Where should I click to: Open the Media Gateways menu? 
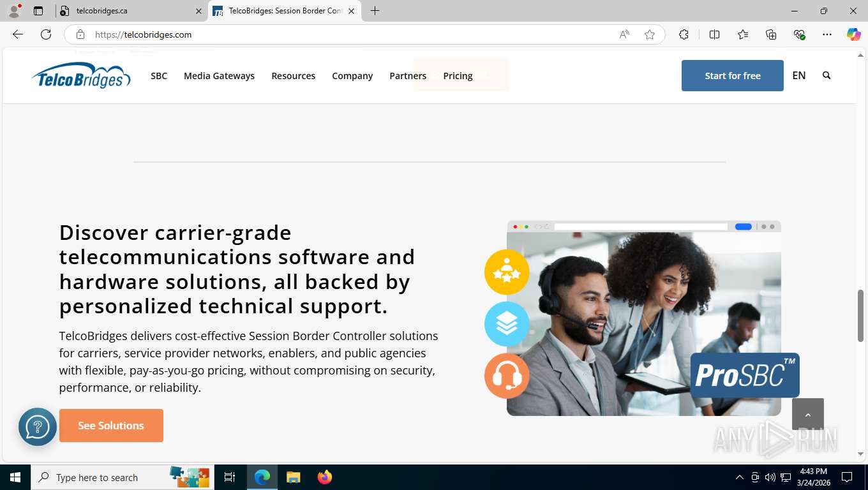tap(219, 75)
